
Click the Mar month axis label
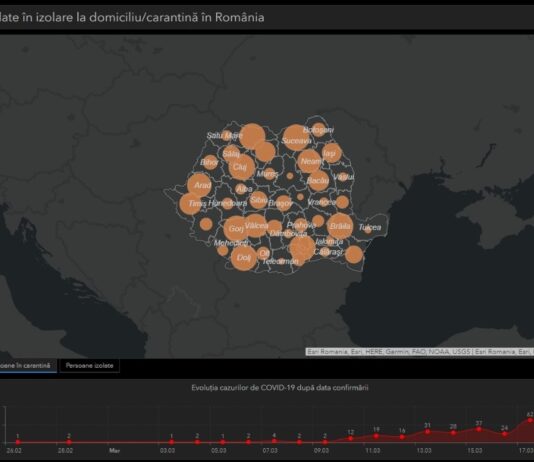[x=114, y=450]
